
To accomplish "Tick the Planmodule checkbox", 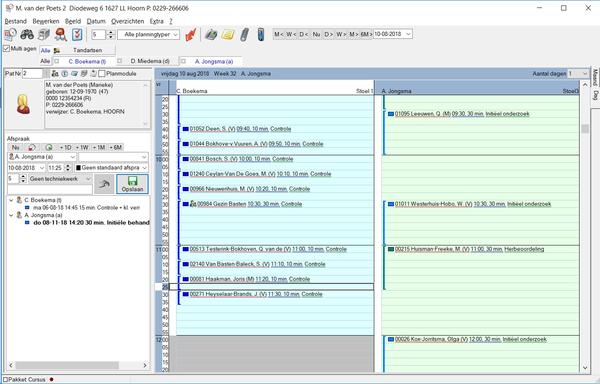I will click(x=102, y=73).
